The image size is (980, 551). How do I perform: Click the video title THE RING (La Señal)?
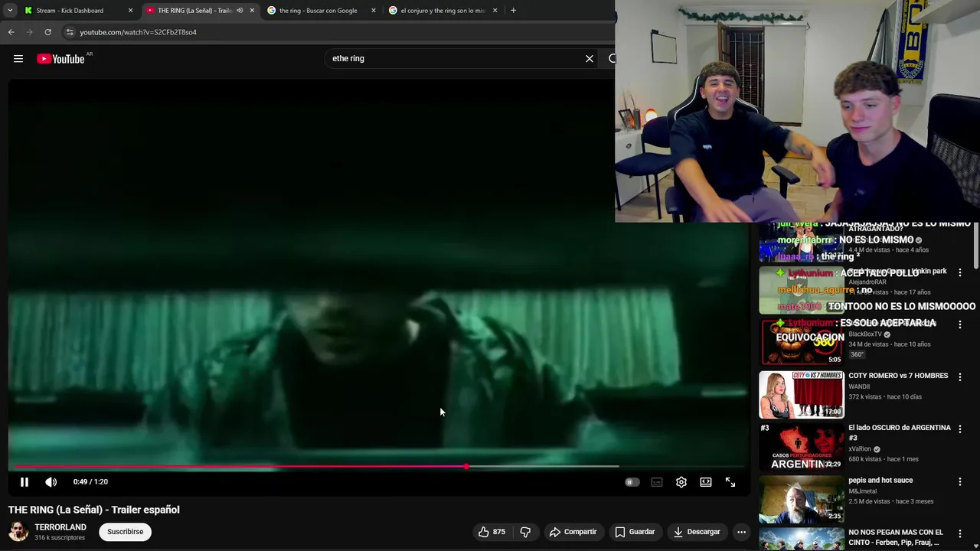click(94, 510)
